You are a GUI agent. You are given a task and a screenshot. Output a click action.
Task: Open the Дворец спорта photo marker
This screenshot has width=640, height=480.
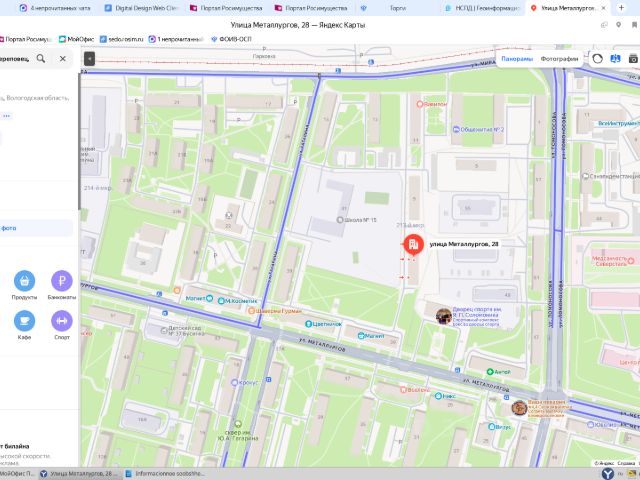pyautogui.click(x=444, y=316)
